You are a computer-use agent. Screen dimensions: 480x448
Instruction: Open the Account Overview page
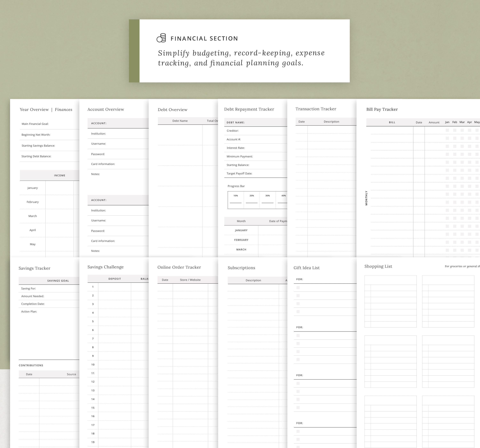106,109
